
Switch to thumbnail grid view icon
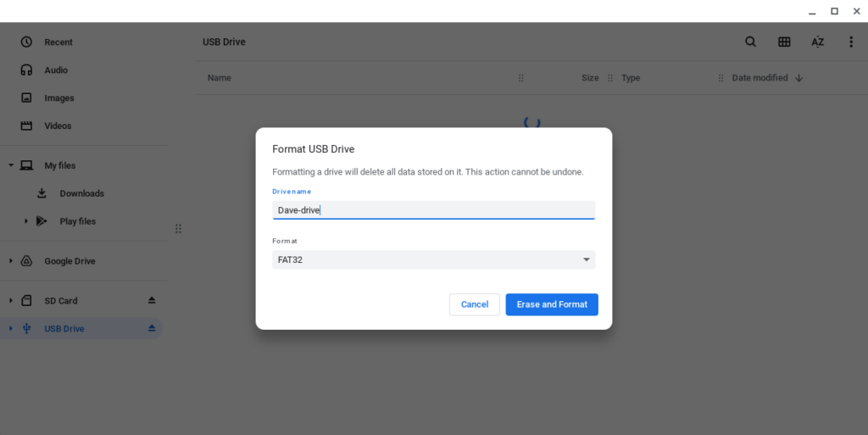point(784,42)
